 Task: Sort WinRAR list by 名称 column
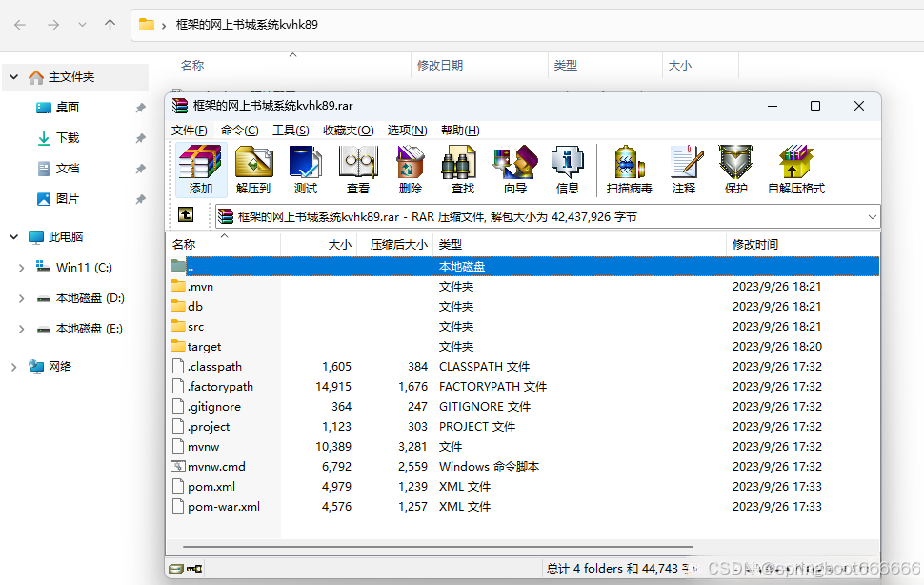(223, 245)
